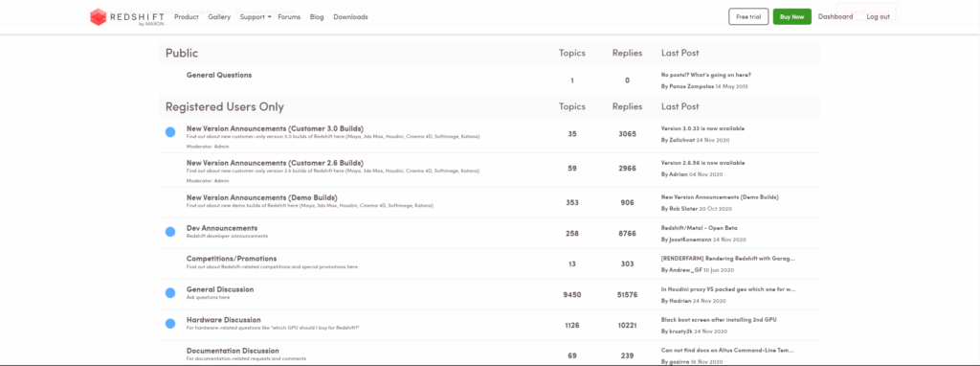Open New Version Announcements (Customer 2.6 Builds)
This screenshot has width=980, height=366.
coord(275,163)
